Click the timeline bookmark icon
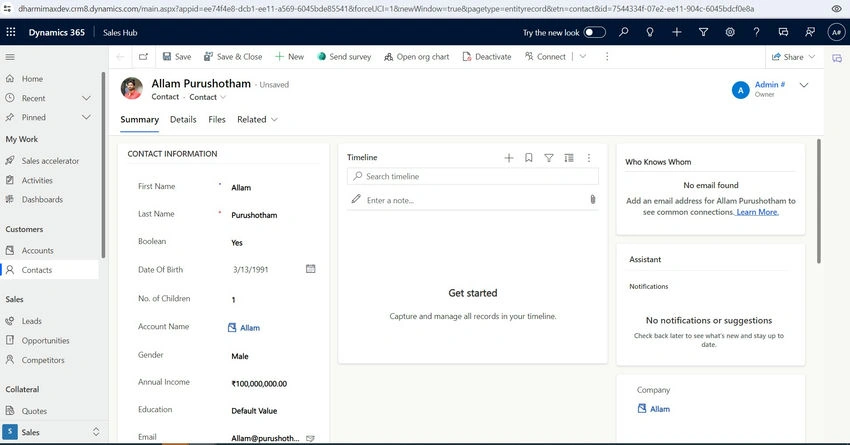Image resolution: width=850 pixels, height=445 pixels. [x=529, y=158]
